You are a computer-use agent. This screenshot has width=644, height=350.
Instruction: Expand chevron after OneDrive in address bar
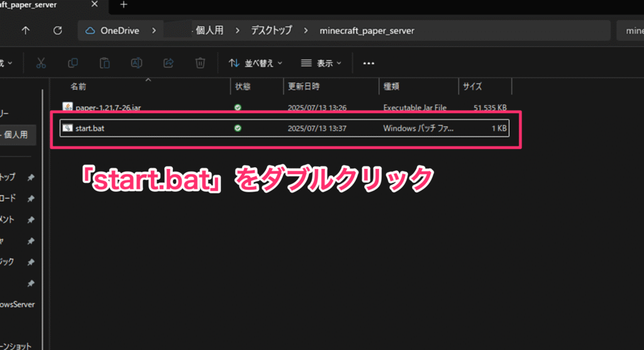pos(154,31)
